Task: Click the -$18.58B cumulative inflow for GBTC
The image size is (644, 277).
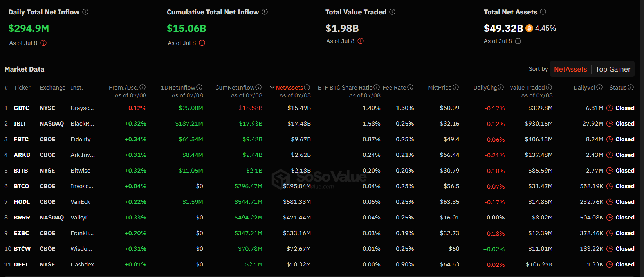Action: click(250, 108)
